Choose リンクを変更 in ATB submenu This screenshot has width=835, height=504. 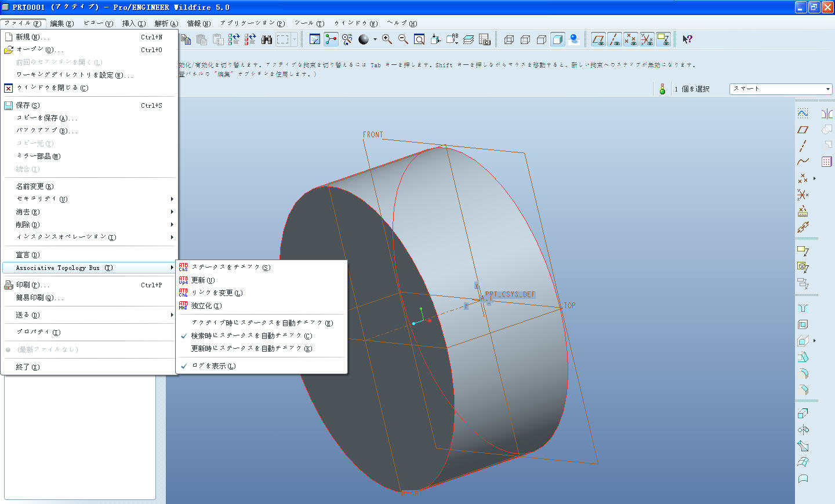pyautogui.click(x=262, y=293)
